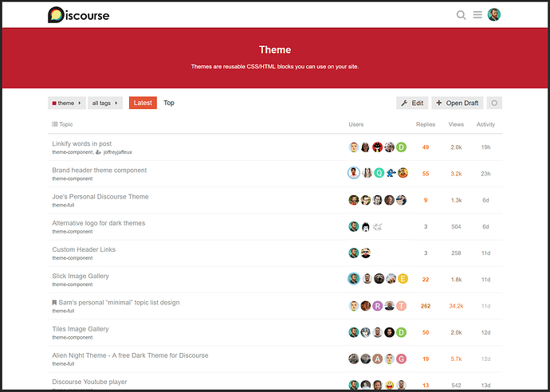
Task: Click first poster avatar in Slick Image Gallery row
Action: [354, 279]
